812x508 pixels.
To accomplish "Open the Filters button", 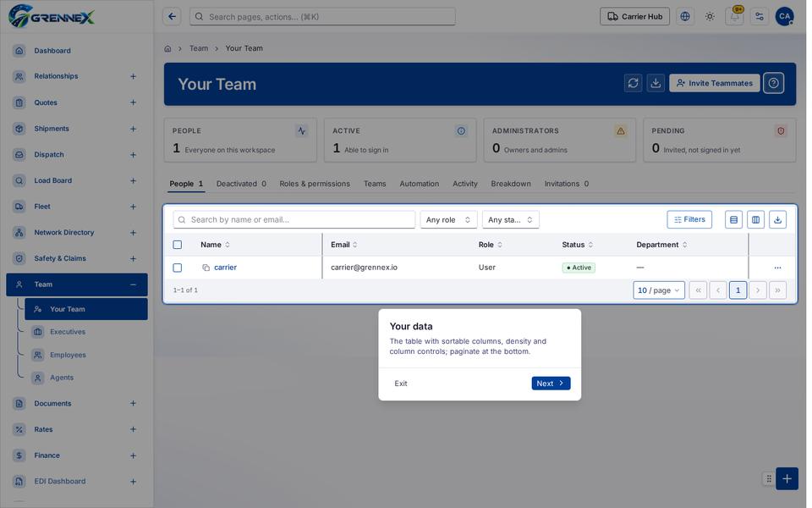I will [x=689, y=220].
